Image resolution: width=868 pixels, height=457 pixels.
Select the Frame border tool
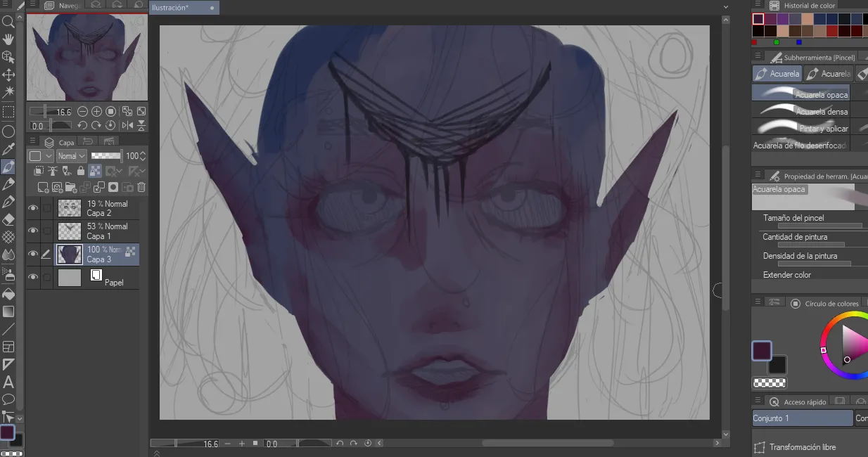(8, 347)
